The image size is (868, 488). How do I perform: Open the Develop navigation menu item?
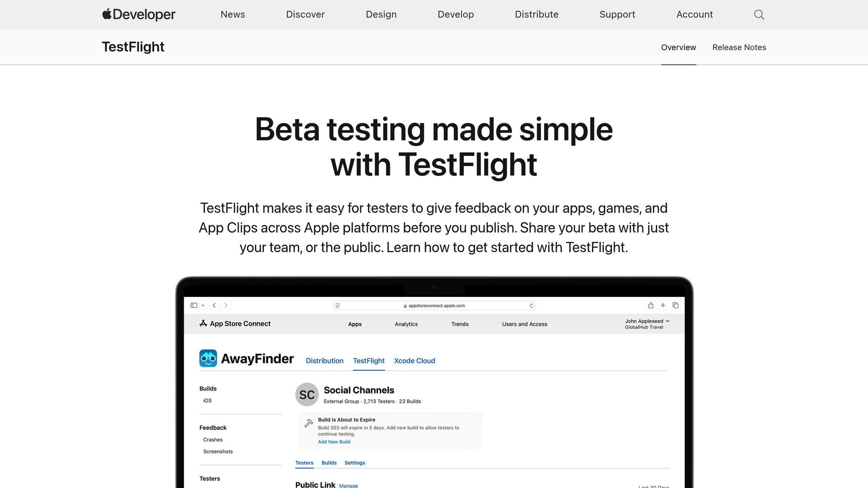click(x=456, y=14)
